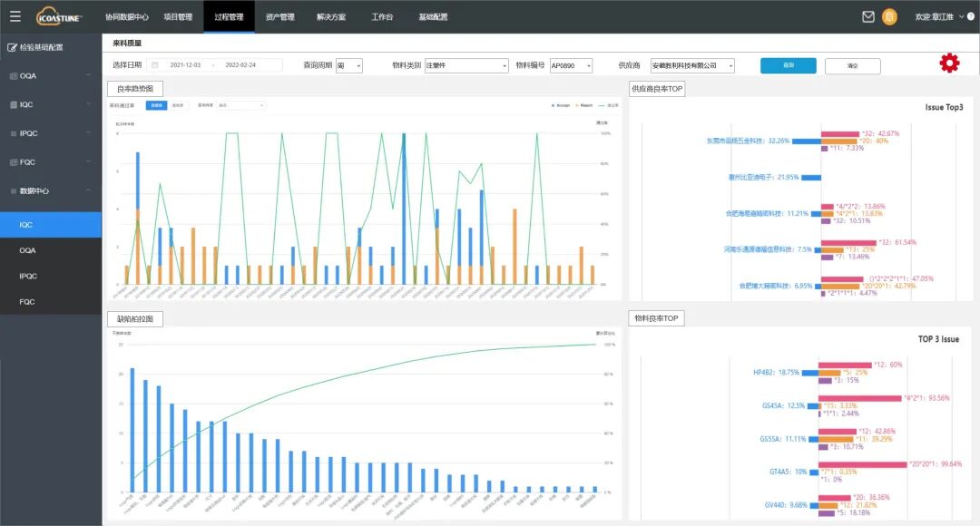The image size is (980, 526).
Task: Open the 资产管理 menu
Action: tap(280, 17)
